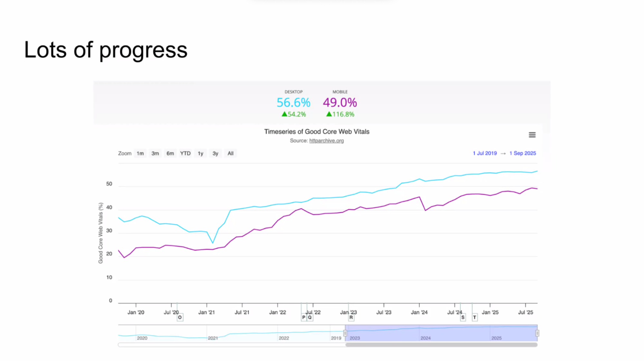Set zoom to YTD
Viewport: 644px width, 361px height.
point(185,153)
